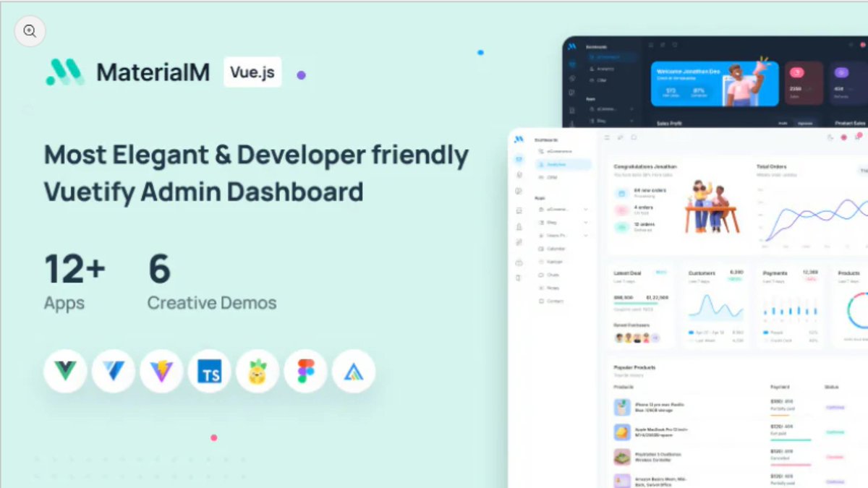Click the PlayStation 5 DualSense product thumbnail

(622, 458)
